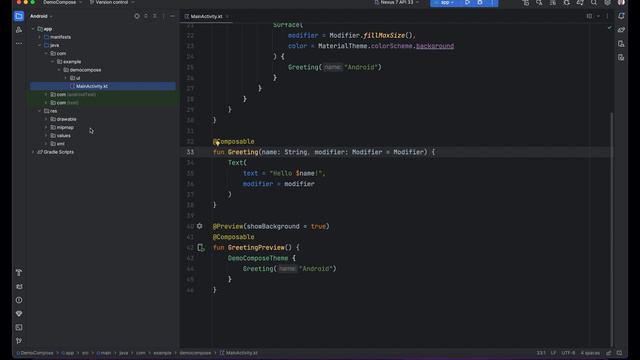640x360 pixels.
Task: Click the 'example' breadcrumb
Action: click(162, 353)
